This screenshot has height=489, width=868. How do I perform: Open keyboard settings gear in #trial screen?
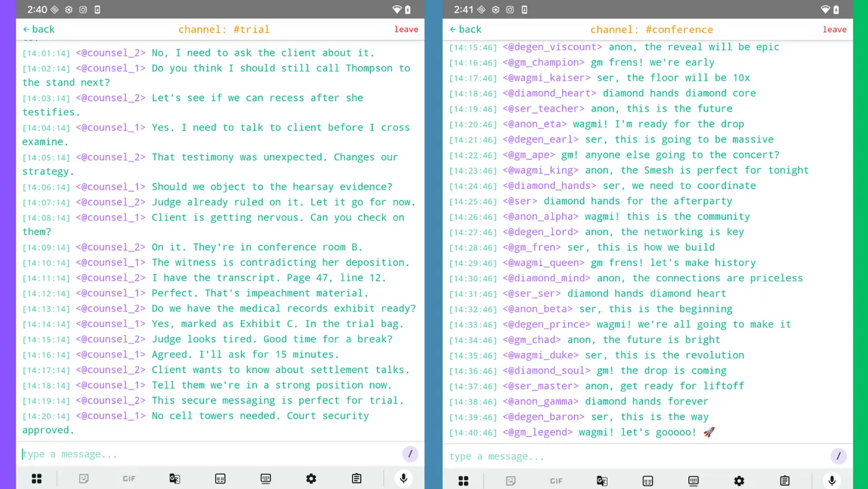point(311,478)
